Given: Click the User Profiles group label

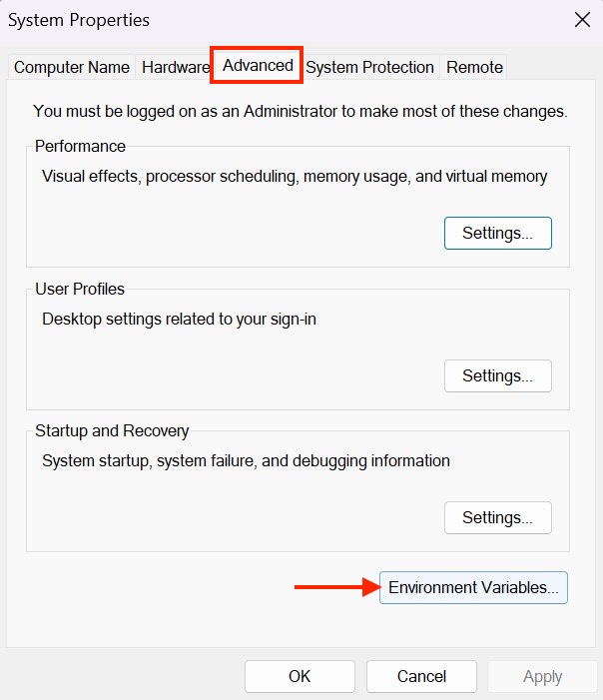Looking at the screenshot, I should (x=80, y=289).
